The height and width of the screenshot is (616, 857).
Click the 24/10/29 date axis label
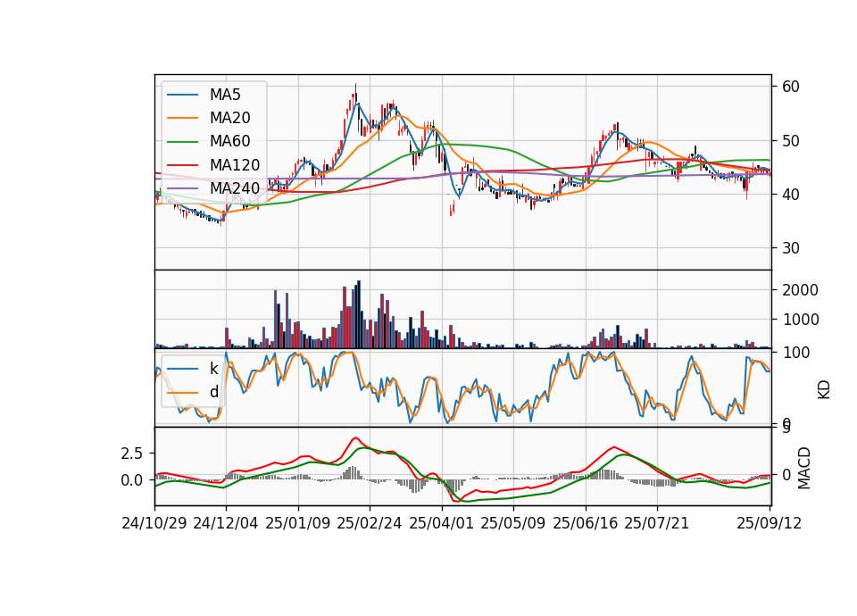tap(154, 523)
